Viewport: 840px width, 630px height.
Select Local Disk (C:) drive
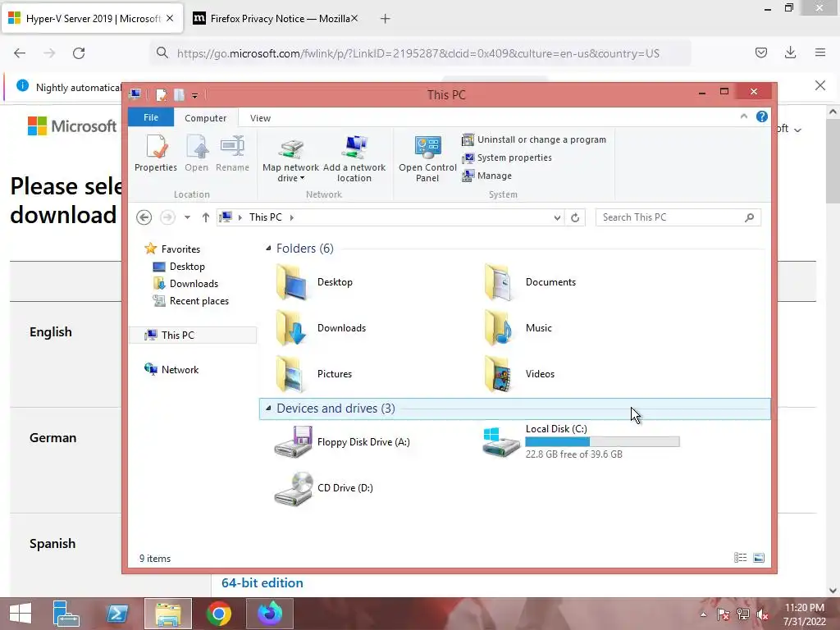pyautogui.click(x=581, y=441)
